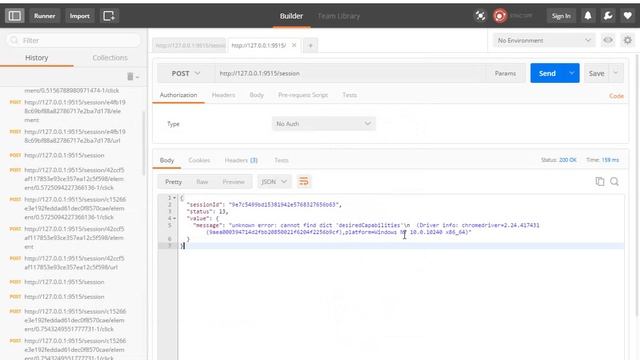Collapse JSON line 1 fold arrow
The height and width of the screenshot is (360, 640).
pyautogui.click(x=175, y=198)
